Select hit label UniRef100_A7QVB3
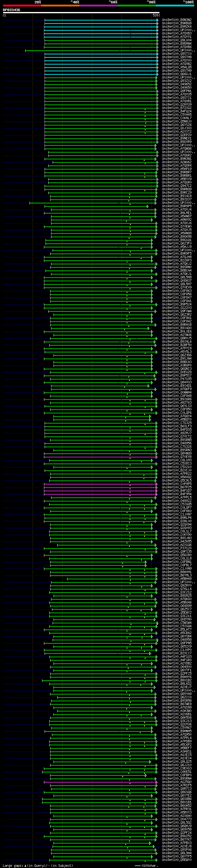This screenshot has width=197, height=868. pos(177,33)
